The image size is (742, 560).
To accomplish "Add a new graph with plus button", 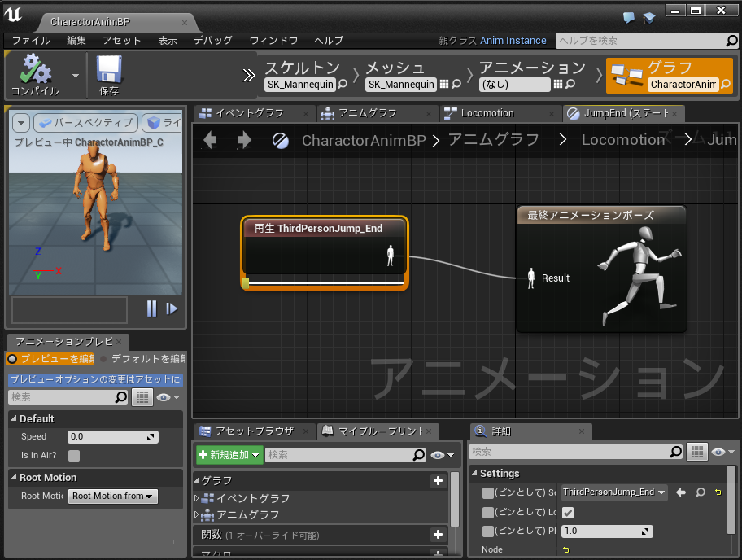I will (439, 481).
